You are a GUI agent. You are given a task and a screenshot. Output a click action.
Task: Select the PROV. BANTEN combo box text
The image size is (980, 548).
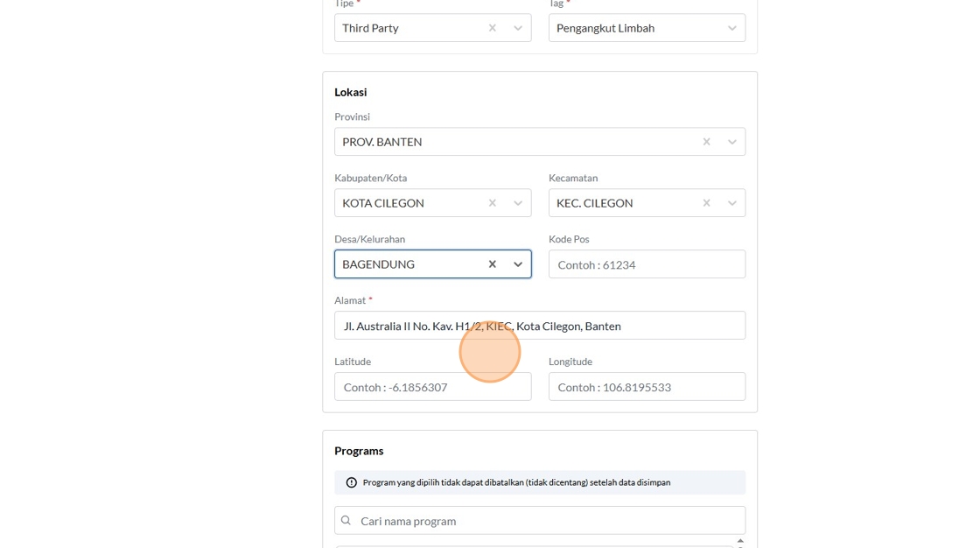coord(382,142)
